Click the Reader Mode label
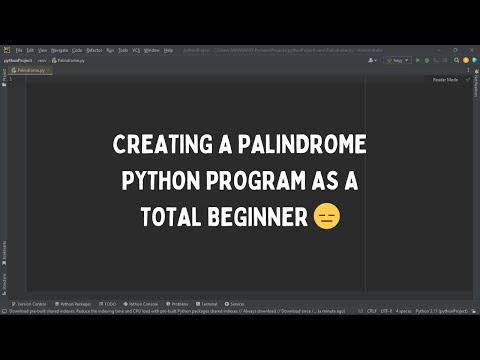Screen dimensions: 480x360 coord(445,80)
